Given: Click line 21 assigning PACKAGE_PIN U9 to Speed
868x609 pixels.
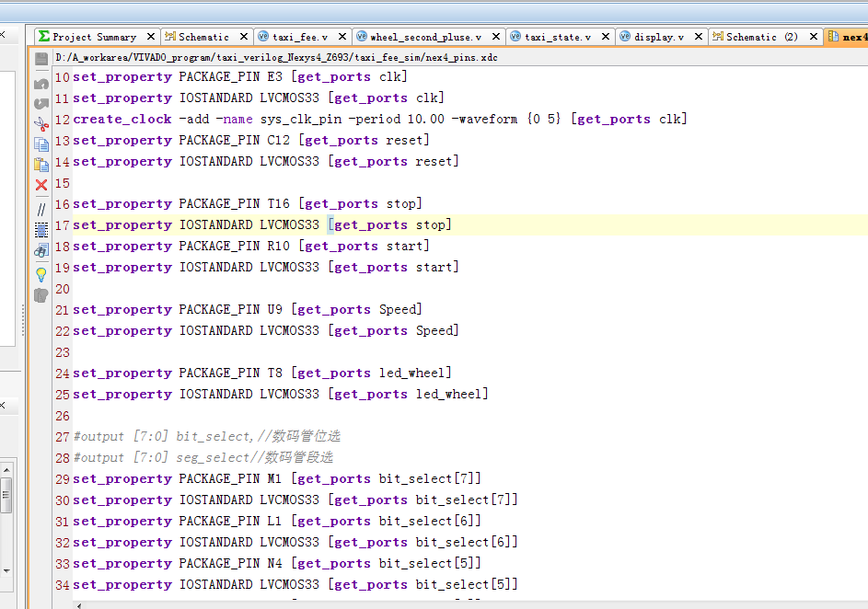Looking at the screenshot, I should pos(248,310).
